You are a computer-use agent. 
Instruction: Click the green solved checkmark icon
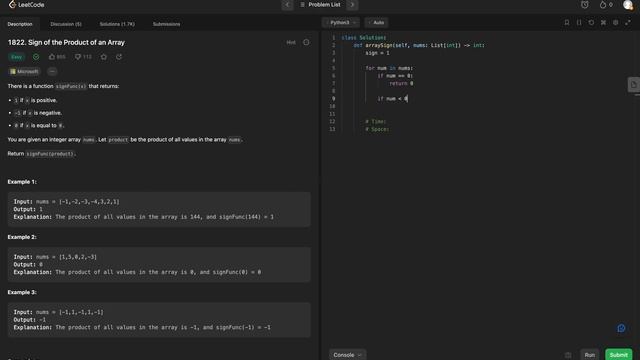pos(36,57)
